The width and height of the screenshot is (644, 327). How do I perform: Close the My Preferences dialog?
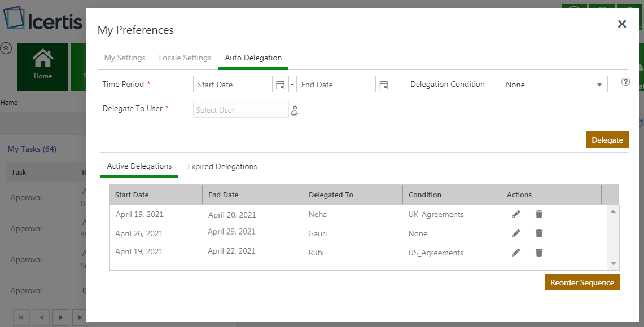coord(622,24)
